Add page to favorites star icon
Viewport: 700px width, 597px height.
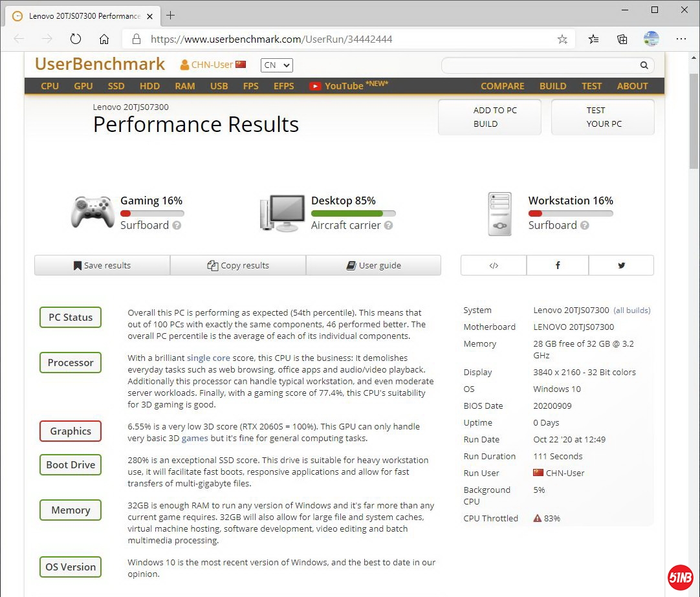(x=562, y=39)
